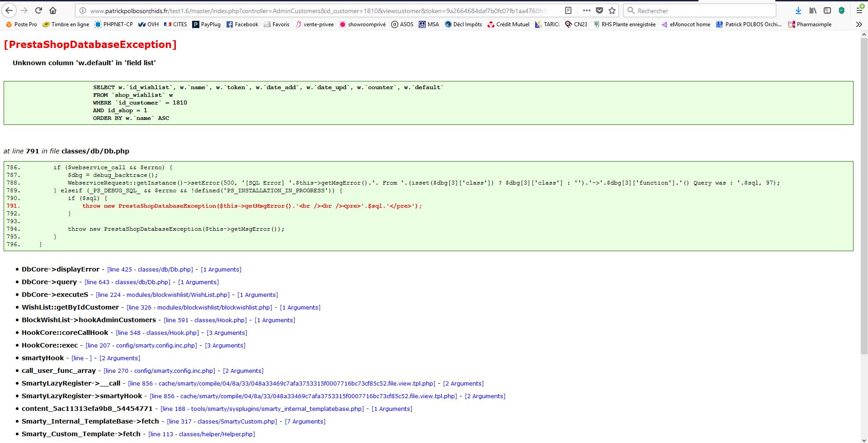Open Poste Pro bookmark
Screen dimensions: 868x443
click(x=21, y=24)
